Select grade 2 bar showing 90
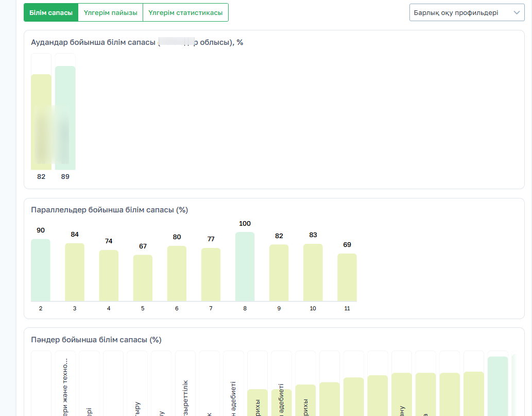Viewport: 532px width, 416px height. (x=41, y=270)
